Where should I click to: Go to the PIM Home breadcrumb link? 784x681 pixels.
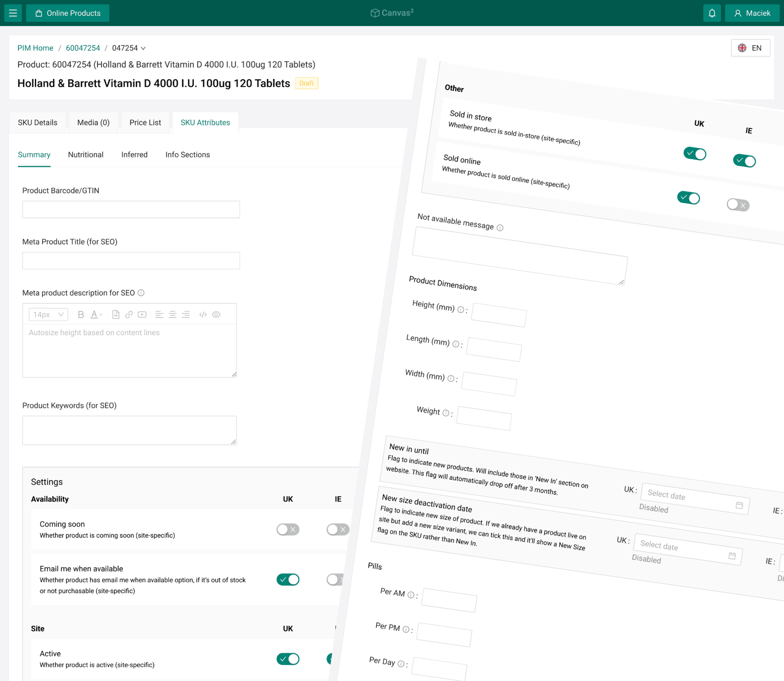(x=35, y=48)
